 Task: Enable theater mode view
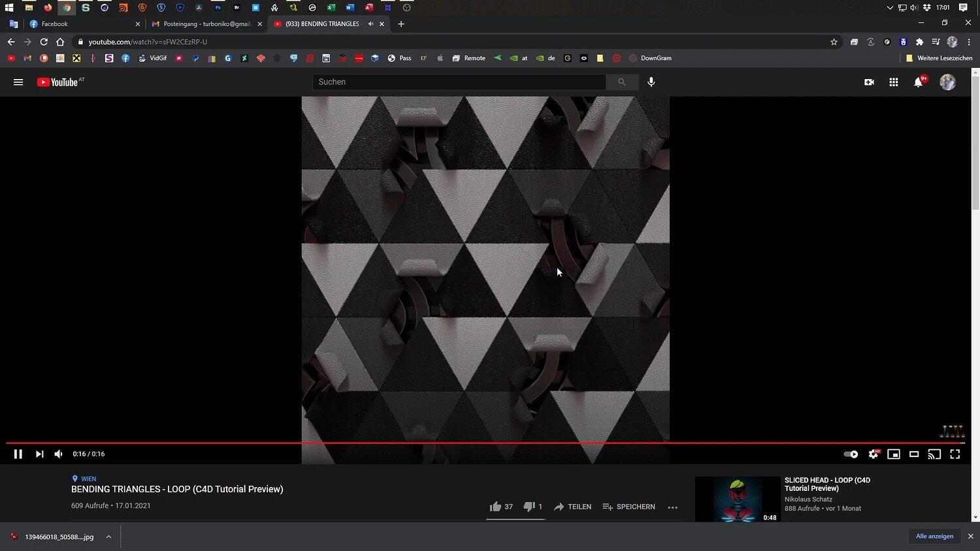(x=914, y=454)
